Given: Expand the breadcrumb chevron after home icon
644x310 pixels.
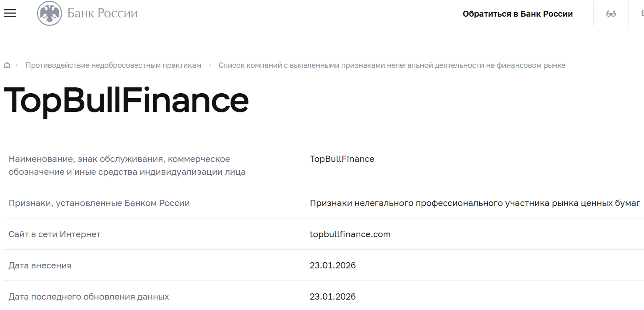Looking at the screenshot, I should (x=17, y=65).
